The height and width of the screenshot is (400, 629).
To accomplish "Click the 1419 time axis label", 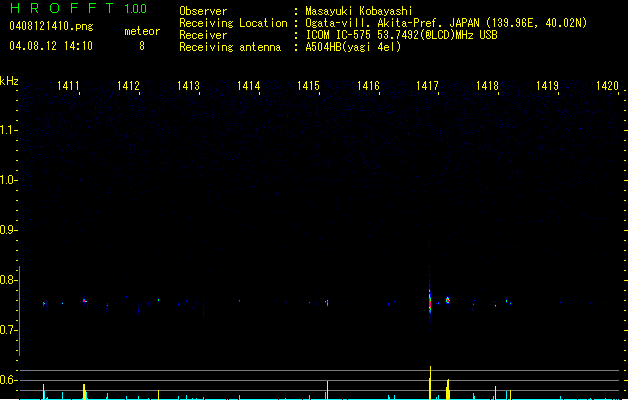I will [x=548, y=86].
